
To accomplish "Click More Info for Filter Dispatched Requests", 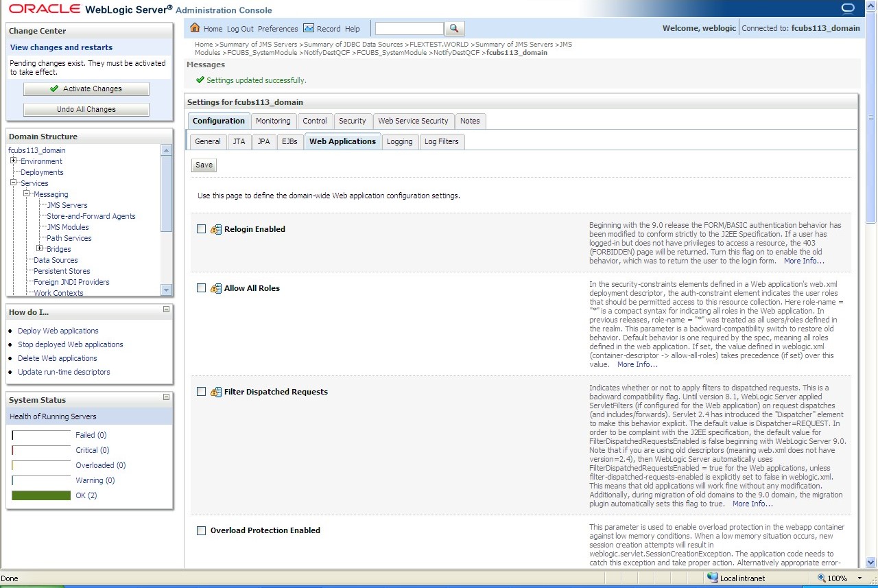I will 752,504.
